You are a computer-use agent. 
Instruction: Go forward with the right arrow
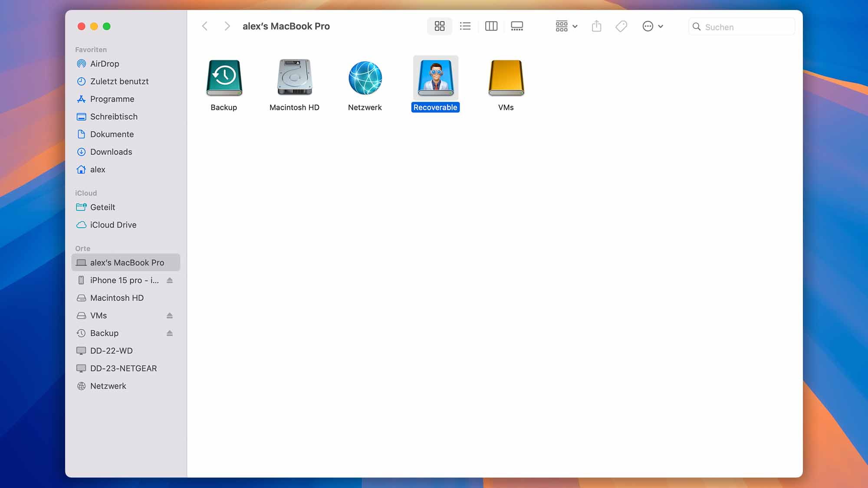tap(227, 26)
